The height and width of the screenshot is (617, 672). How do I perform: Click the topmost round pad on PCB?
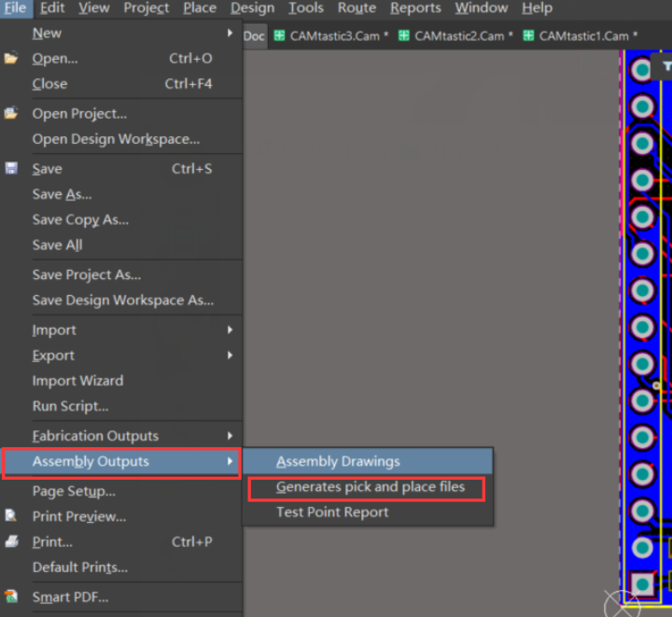click(641, 69)
